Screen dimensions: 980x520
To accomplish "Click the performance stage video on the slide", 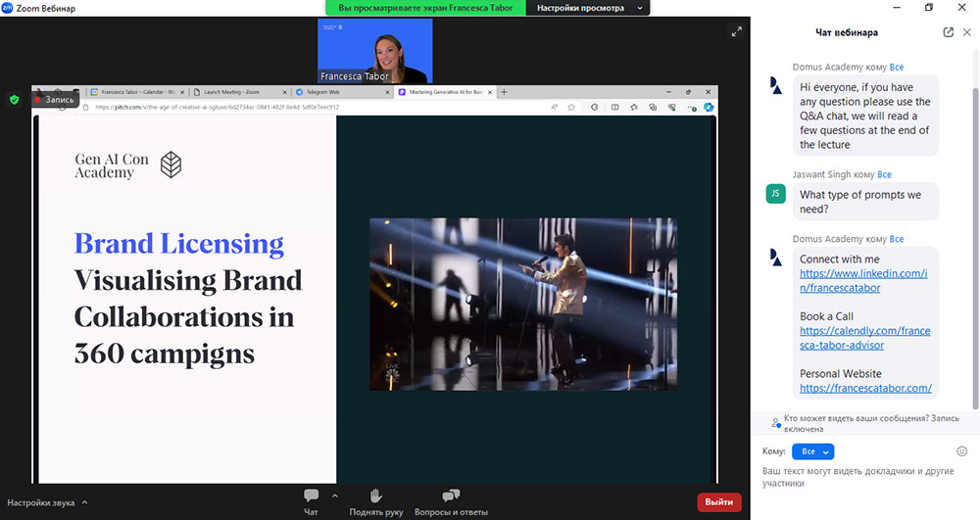I will pyautogui.click(x=523, y=304).
